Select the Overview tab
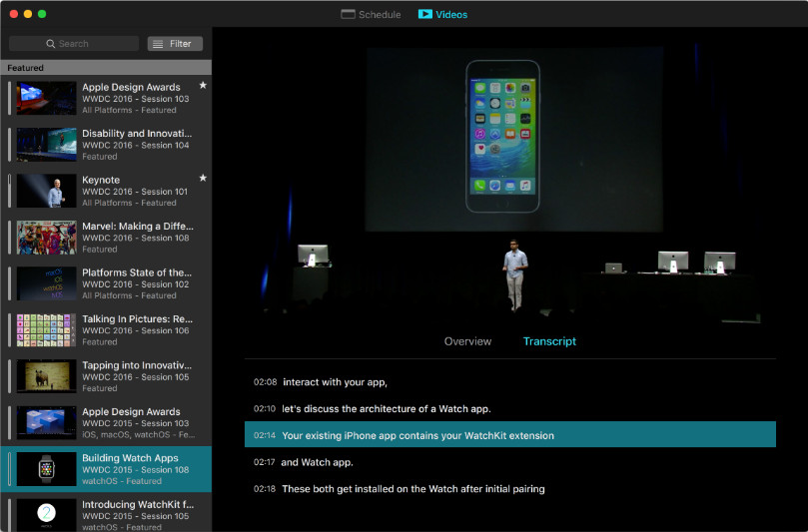 pos(467,341)
